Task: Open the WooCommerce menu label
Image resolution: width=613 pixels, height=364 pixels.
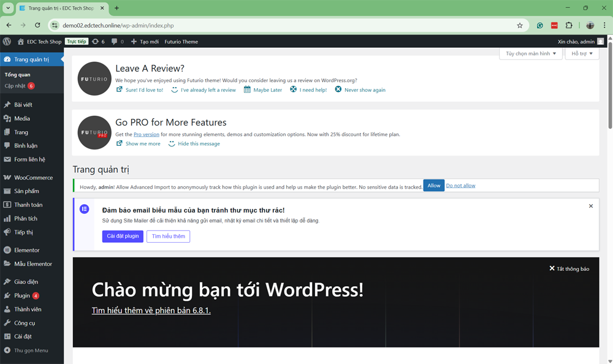Action: pyautogui.click(x=34, y=178)
